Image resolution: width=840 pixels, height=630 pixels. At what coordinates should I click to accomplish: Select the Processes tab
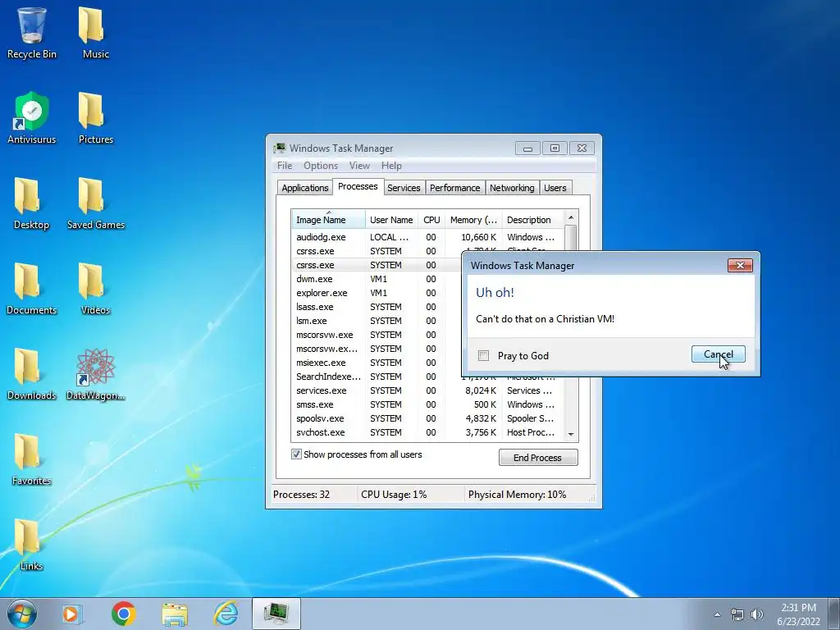[x=358, y=186]
